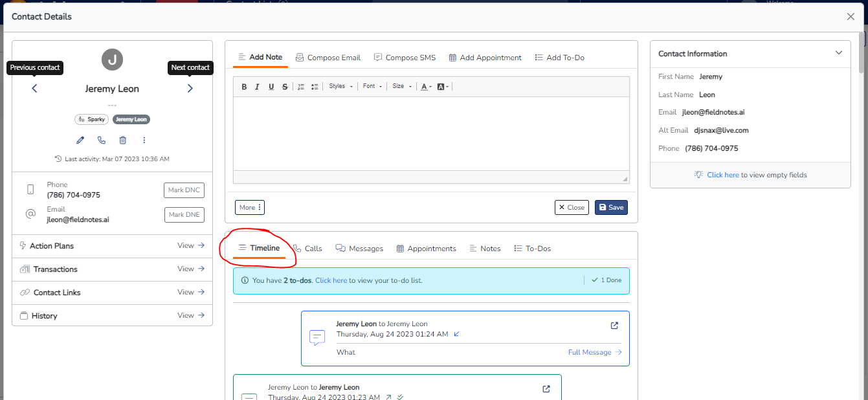
Task: Collapse the Contact Information panel
Action: tap(839, 53)
